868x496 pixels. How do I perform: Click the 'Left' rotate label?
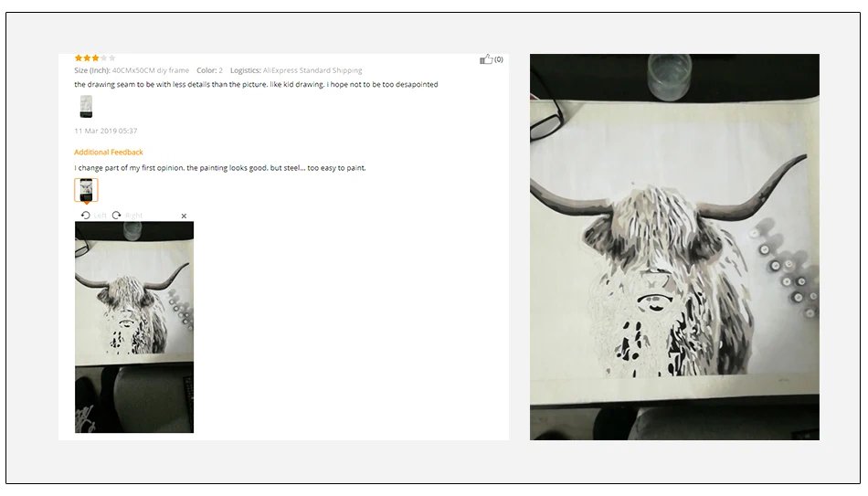pyautogui.click(x=100, y=216)
